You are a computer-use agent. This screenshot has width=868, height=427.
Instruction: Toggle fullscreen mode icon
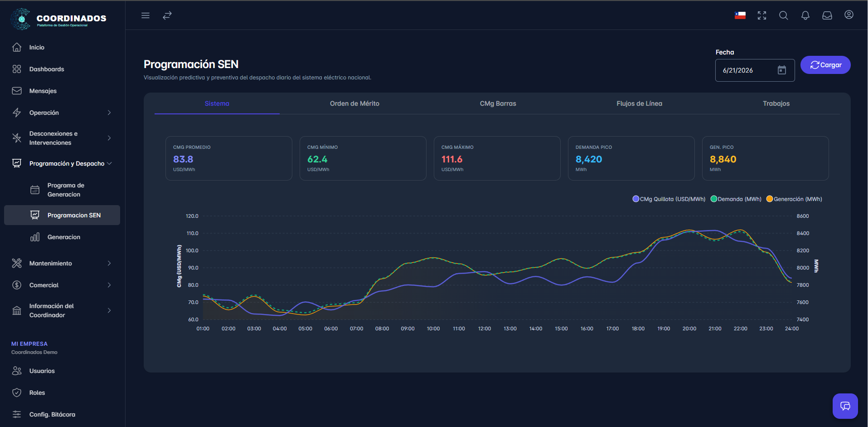762,15
